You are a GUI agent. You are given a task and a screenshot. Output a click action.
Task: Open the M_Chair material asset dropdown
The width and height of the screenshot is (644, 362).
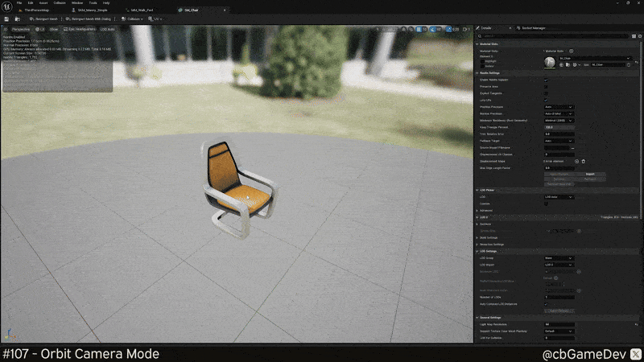tap(594, 58)
